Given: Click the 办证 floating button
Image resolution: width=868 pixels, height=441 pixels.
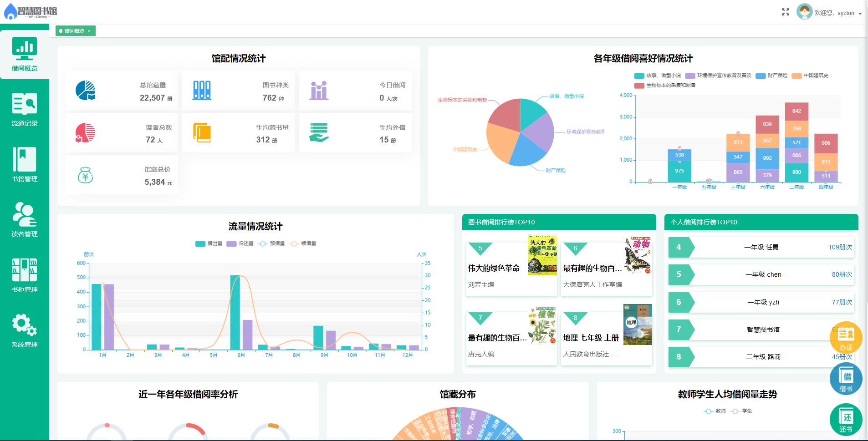Looking at the screenshot, I should [846, 338].
